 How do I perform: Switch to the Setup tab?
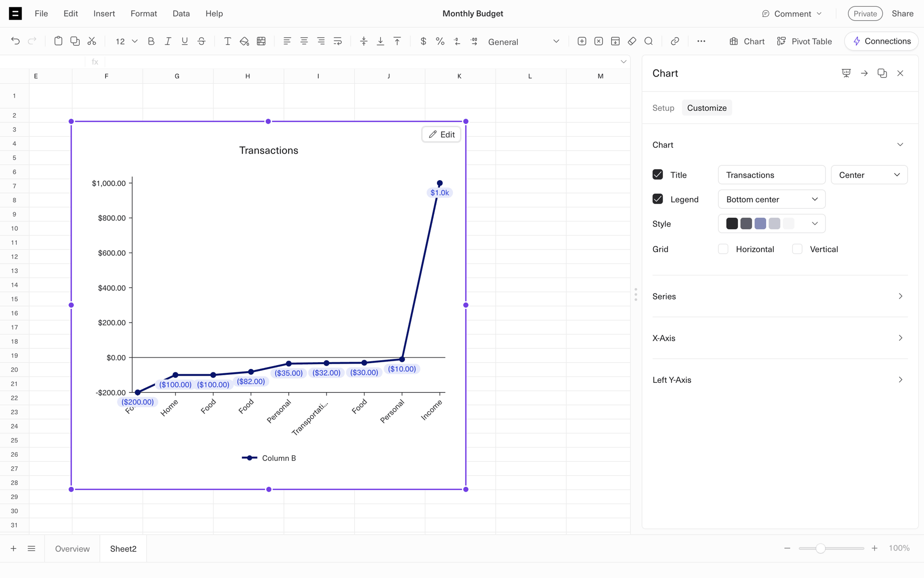[663, 108]
